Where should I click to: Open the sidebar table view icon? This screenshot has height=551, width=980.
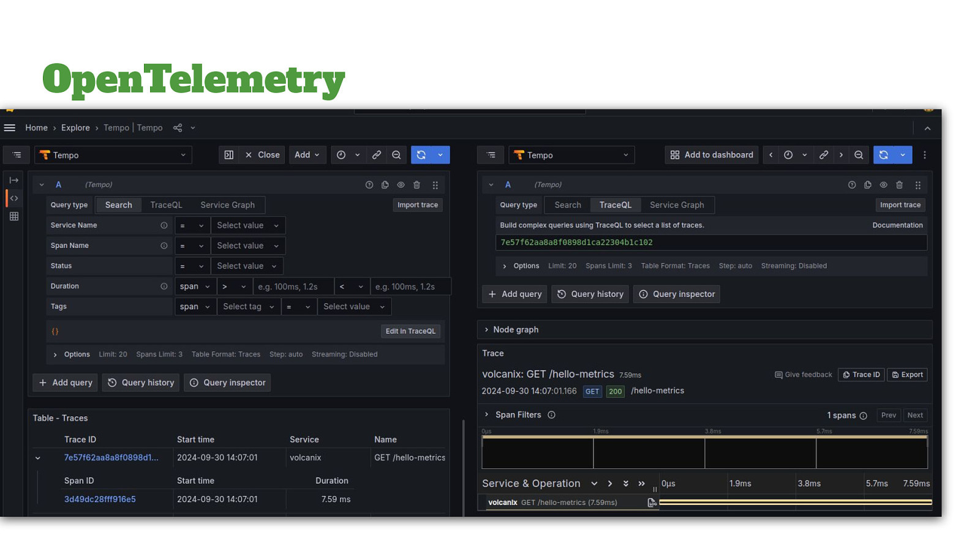14,216
